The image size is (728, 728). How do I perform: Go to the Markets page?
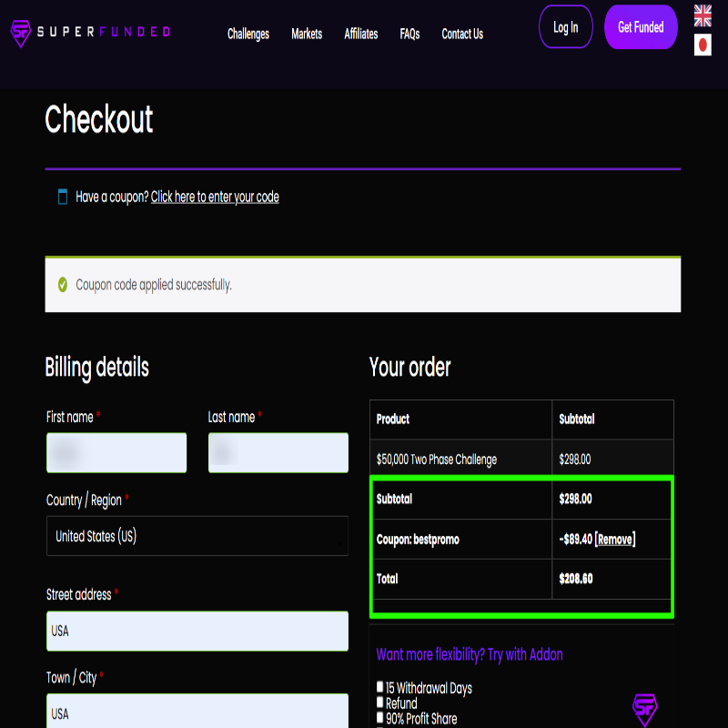307,34
